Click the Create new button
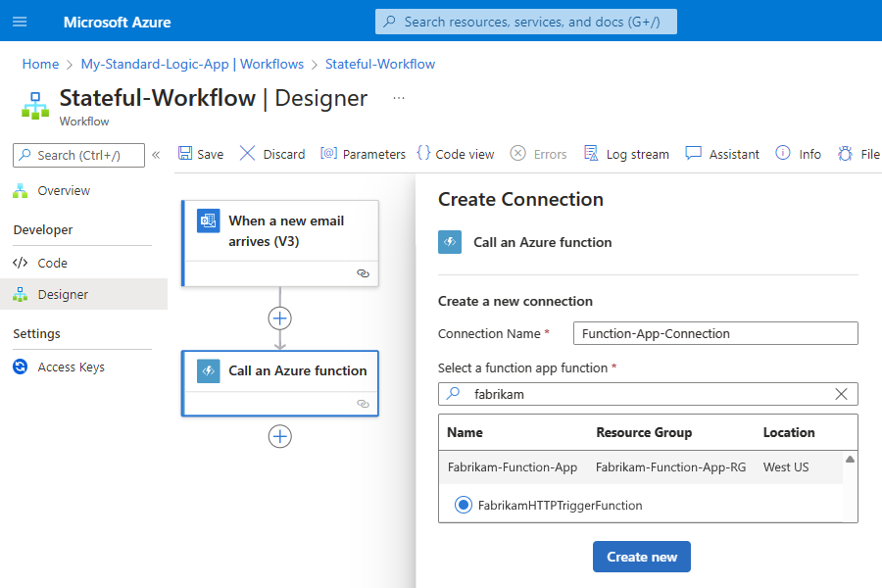Screen dimensions: 882x588 [641, 556]
